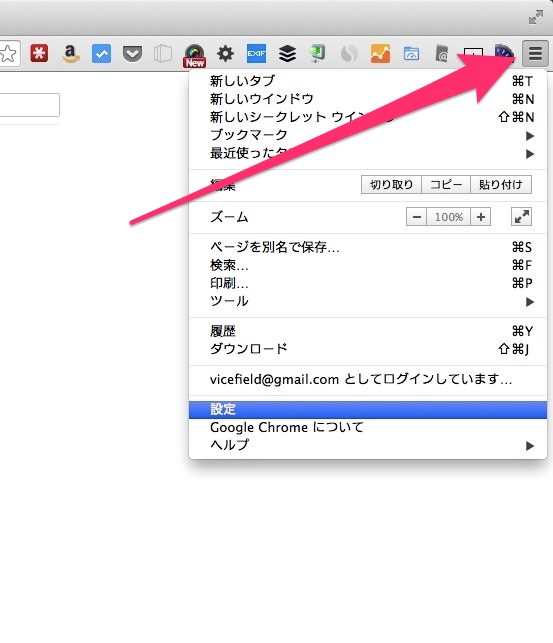Image resolution: width=553 pixels, height=643 pixels.
Task: Increase zoom with the plus button
Action: coord(481,217)
